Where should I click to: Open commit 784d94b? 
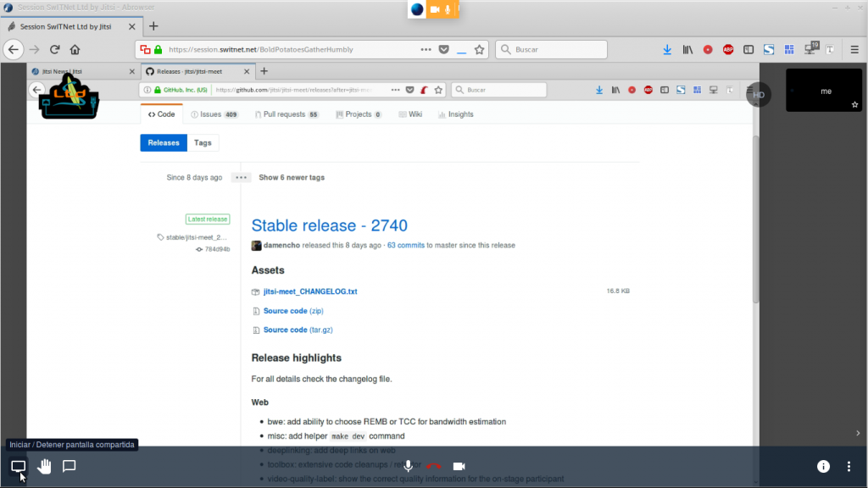point(213,250)
